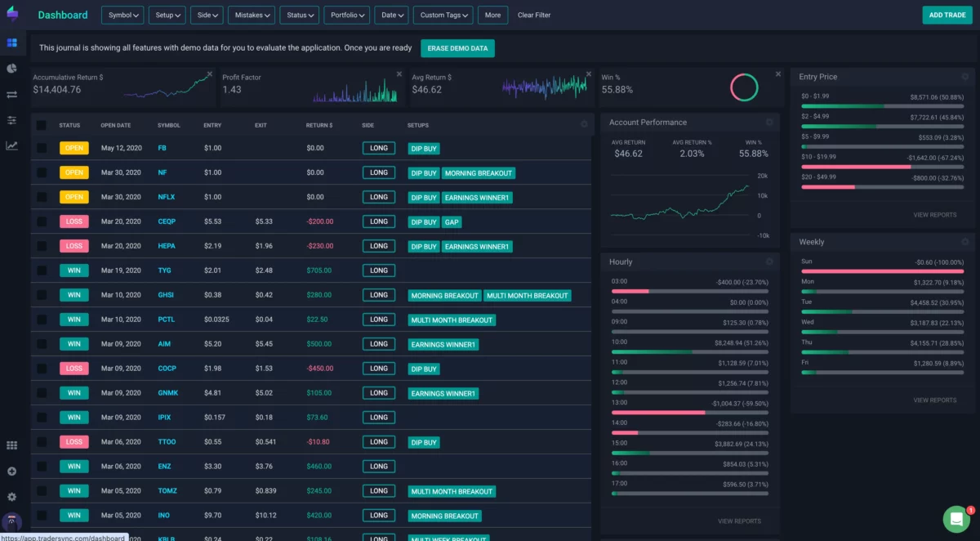Expand the Custom Tags dropdown
Screen dimensions: 980x541
443,15
